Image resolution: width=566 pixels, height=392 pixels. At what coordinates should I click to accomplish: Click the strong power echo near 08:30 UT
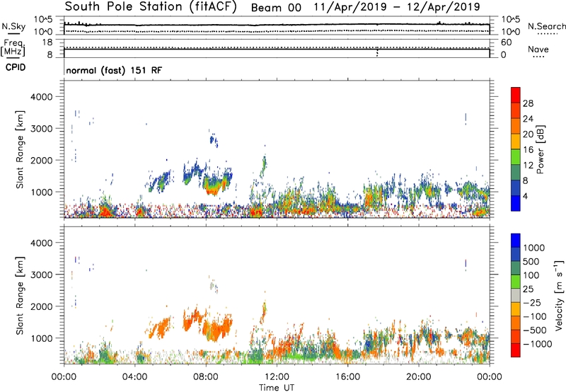coord(212,187)
